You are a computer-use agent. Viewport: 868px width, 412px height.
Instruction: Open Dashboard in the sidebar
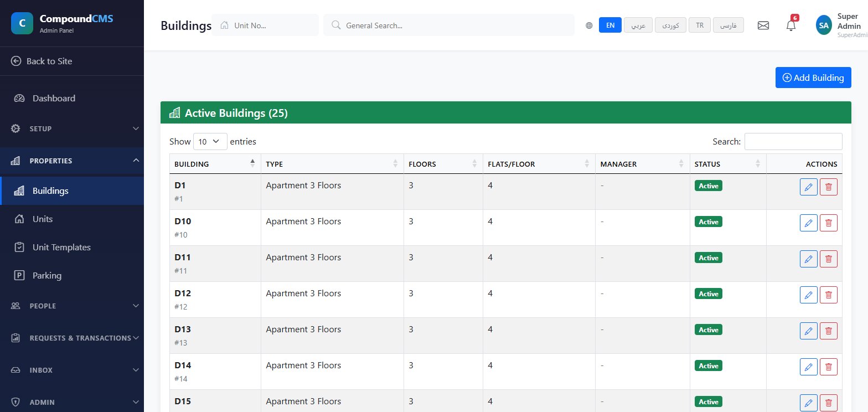pos(72,99)
